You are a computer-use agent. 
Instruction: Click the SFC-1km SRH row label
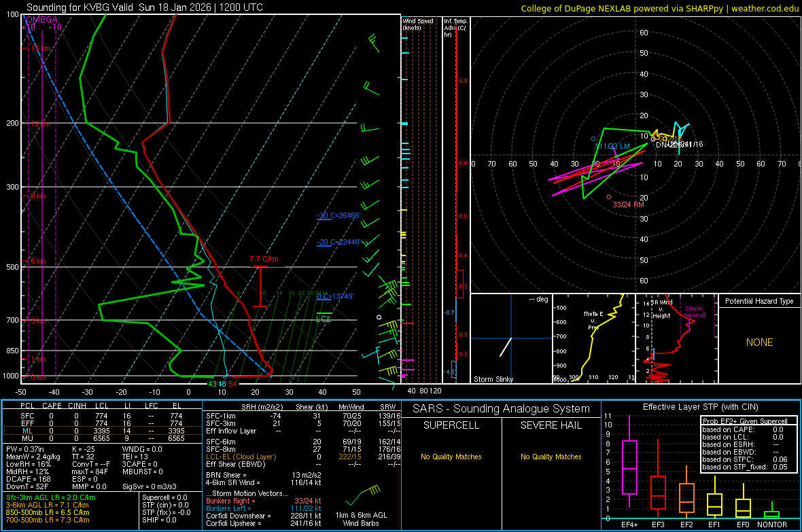pyautogui.click(x=221, y=416)
